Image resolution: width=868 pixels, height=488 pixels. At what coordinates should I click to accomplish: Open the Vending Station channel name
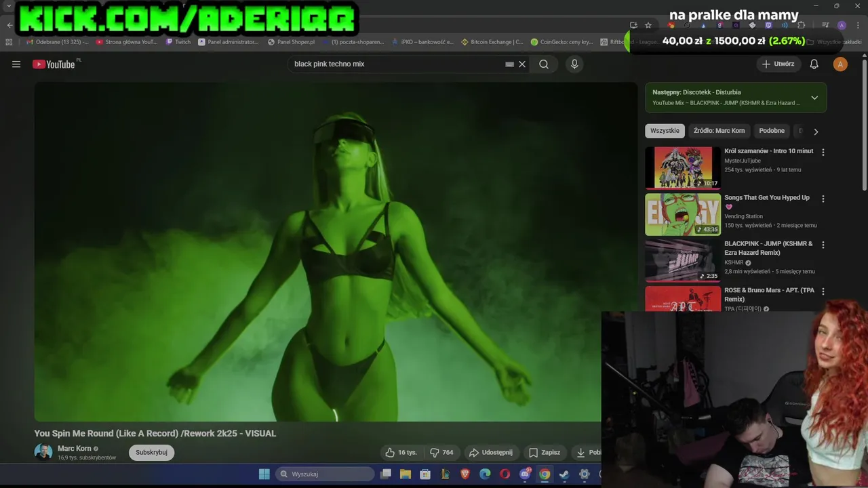743,216
